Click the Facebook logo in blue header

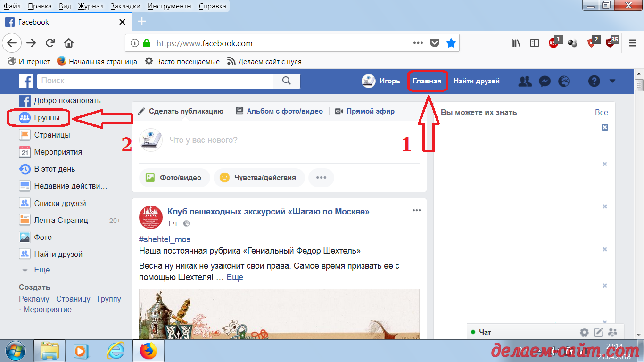pos(26,81)
